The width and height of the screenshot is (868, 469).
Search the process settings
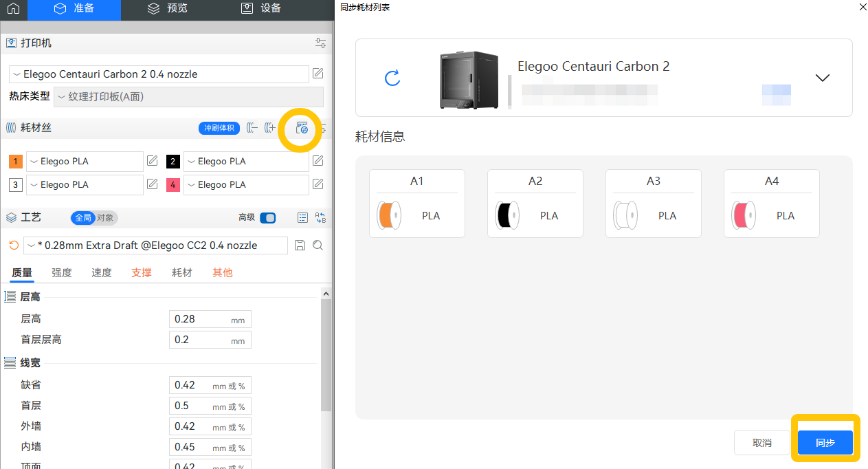pos(318,246)
